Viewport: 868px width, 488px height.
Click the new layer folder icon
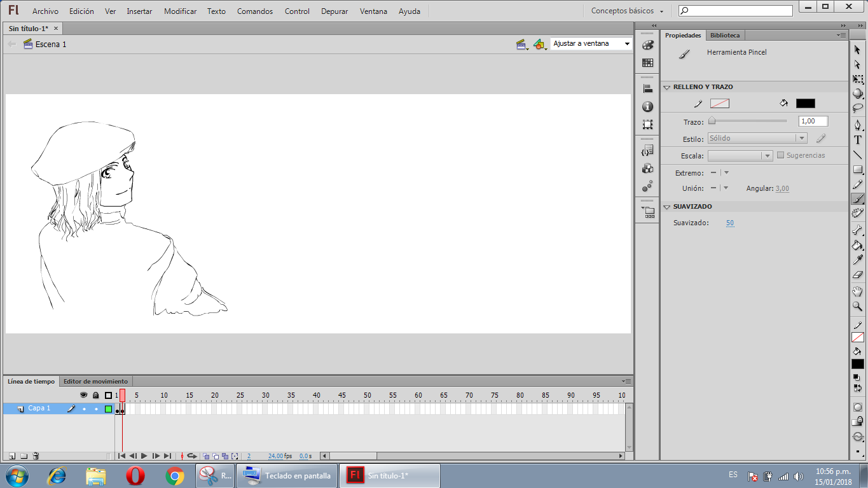pos(24,456)
